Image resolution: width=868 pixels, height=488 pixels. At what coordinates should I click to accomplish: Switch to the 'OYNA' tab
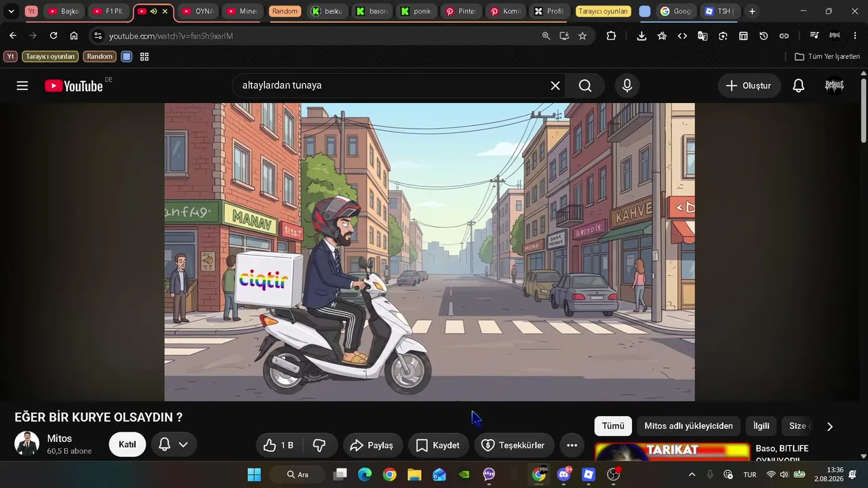198,12
